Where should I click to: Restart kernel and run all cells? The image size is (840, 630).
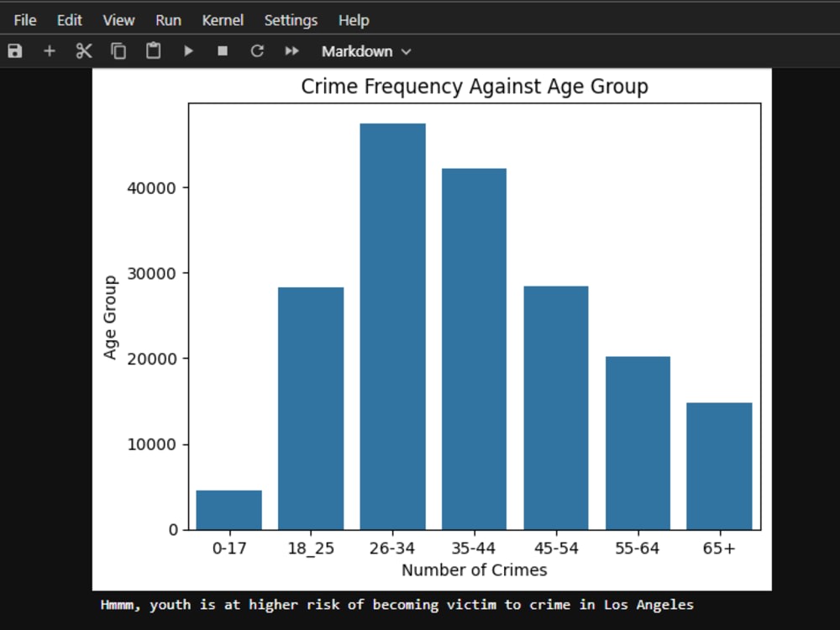tap(292, 51)
